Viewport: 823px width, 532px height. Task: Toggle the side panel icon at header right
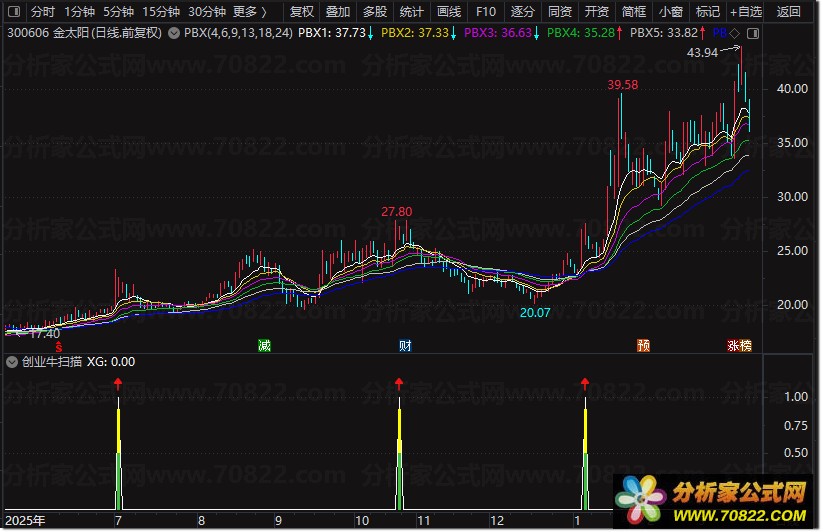[753, 33]
